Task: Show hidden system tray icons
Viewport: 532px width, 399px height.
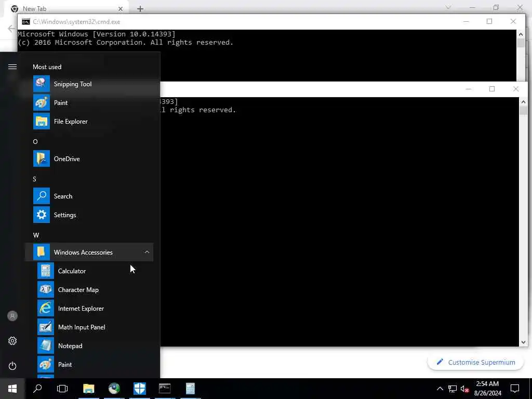Action: pos(440,389)
